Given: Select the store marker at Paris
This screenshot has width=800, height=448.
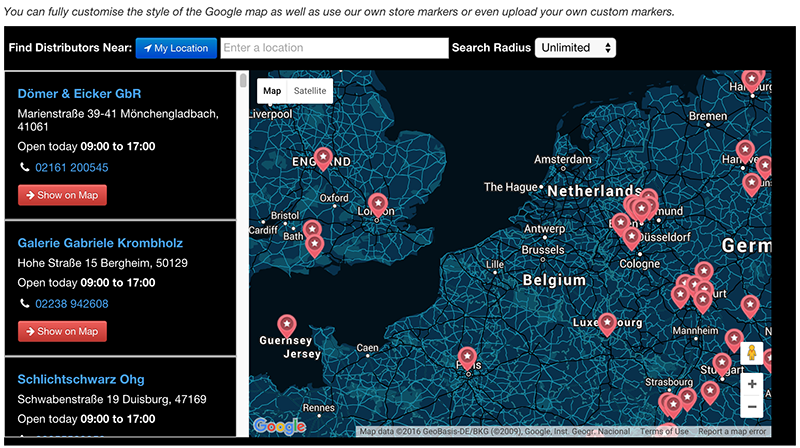Looking at the screenshot, I should (467, 358).
